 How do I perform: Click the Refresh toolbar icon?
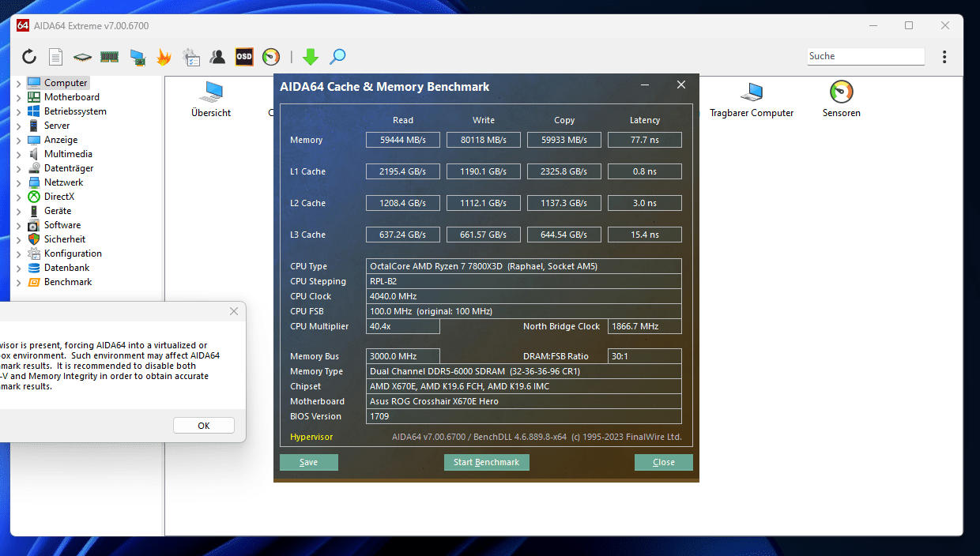coord(29,57)
